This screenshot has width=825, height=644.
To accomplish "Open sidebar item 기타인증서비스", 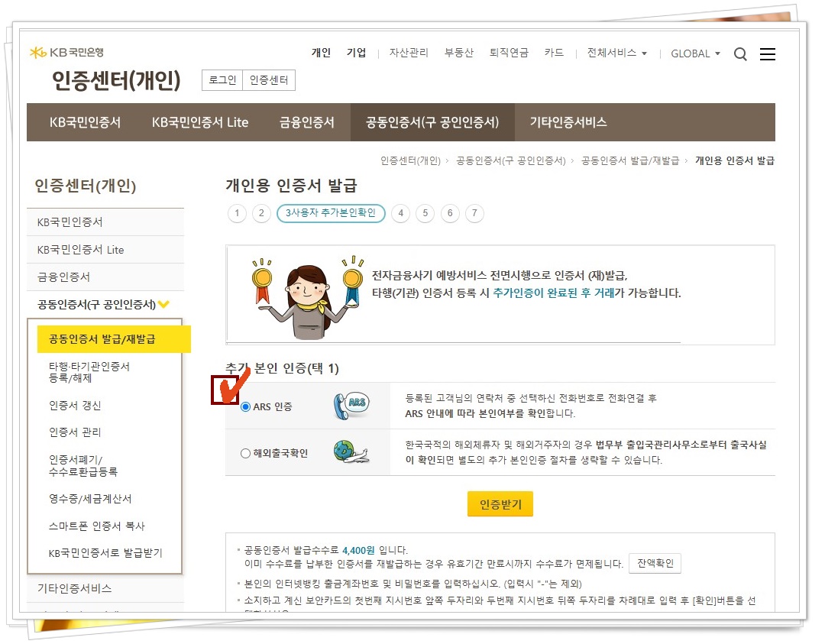I will coord(105,588).
